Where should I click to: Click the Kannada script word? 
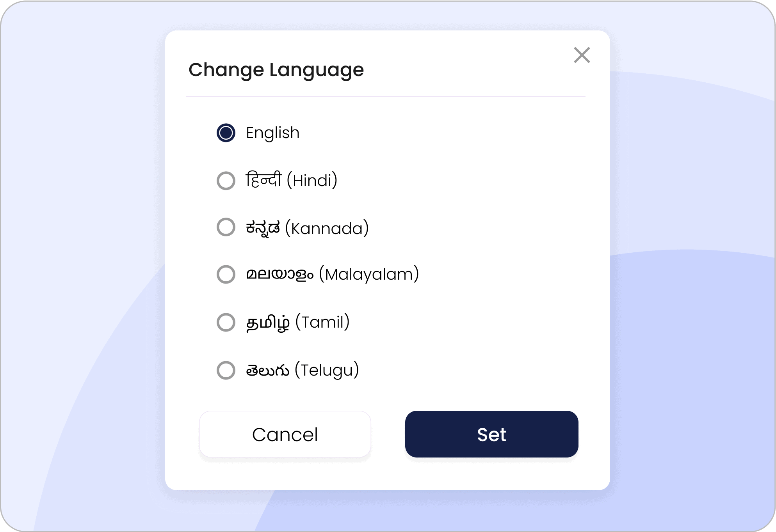click(x=263, y=228)
